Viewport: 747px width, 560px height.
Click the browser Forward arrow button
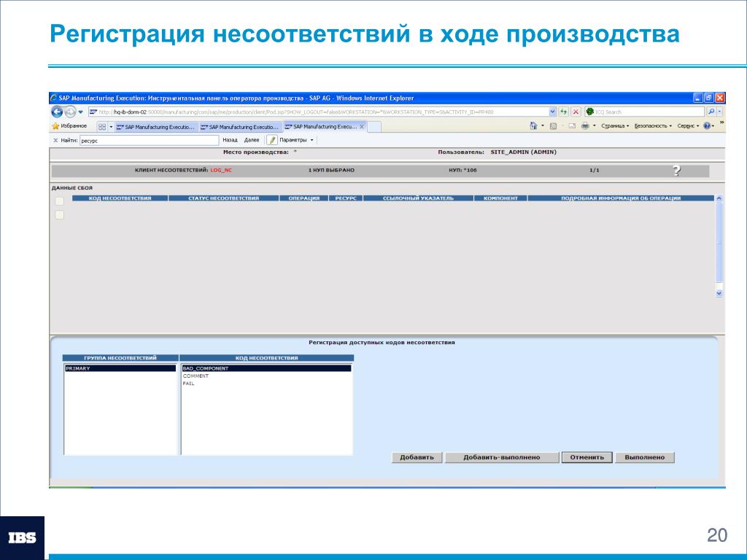tap(70, 112)
